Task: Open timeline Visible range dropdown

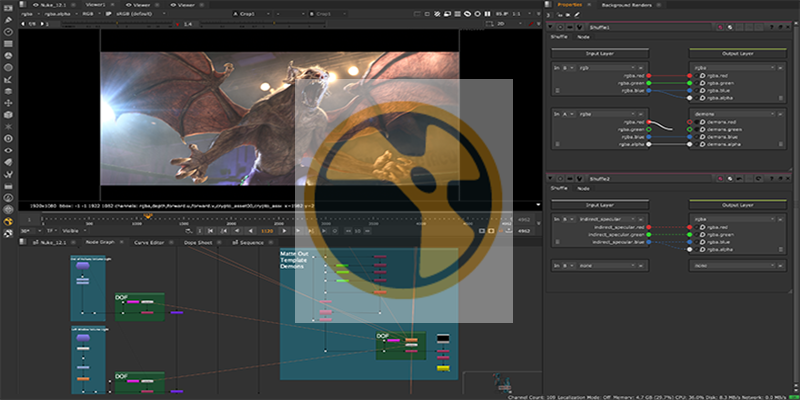Action: pyautogui.click(x=73, y=231)
